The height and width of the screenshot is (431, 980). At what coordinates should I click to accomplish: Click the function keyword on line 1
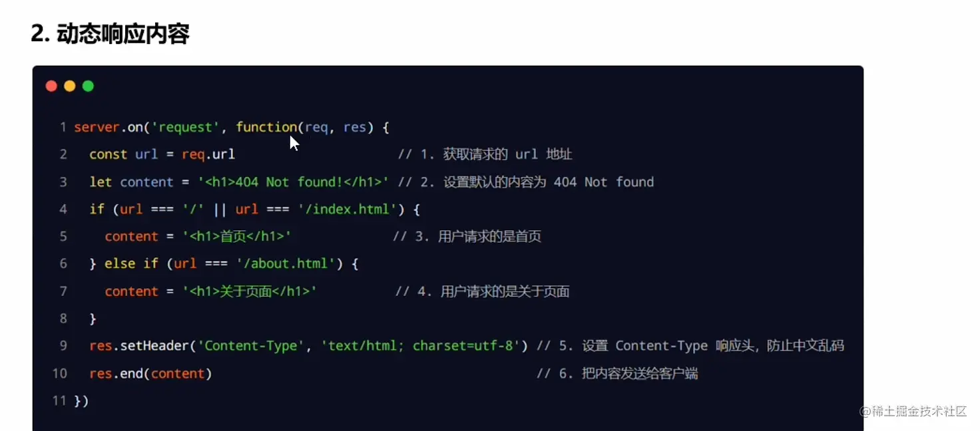coord(266,127)
